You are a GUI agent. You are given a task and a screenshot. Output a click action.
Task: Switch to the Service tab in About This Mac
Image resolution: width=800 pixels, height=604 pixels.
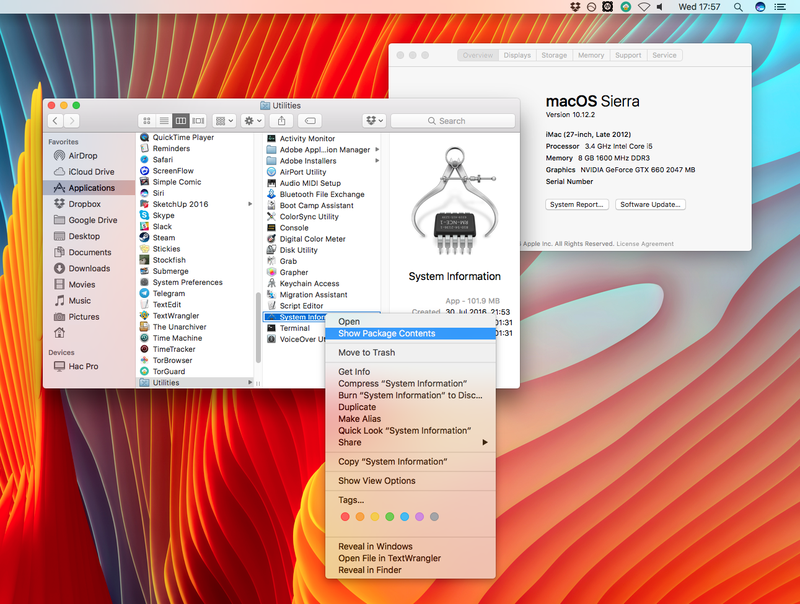665,55
